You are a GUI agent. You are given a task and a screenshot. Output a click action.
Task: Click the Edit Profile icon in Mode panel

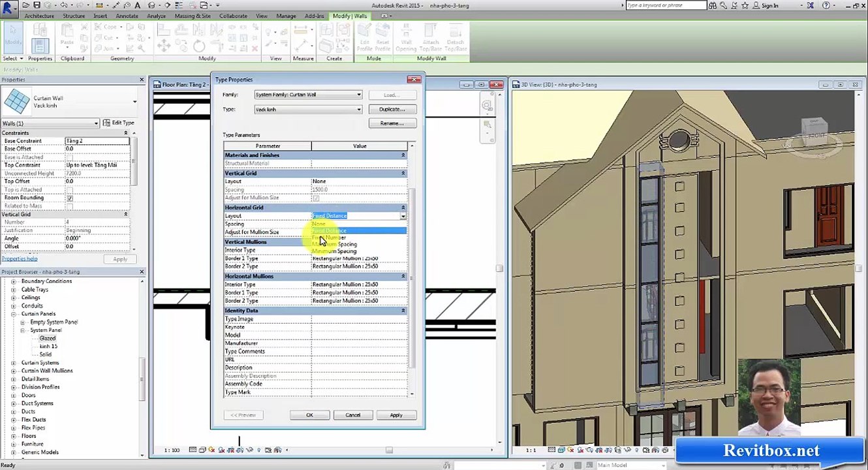(364, 38)
